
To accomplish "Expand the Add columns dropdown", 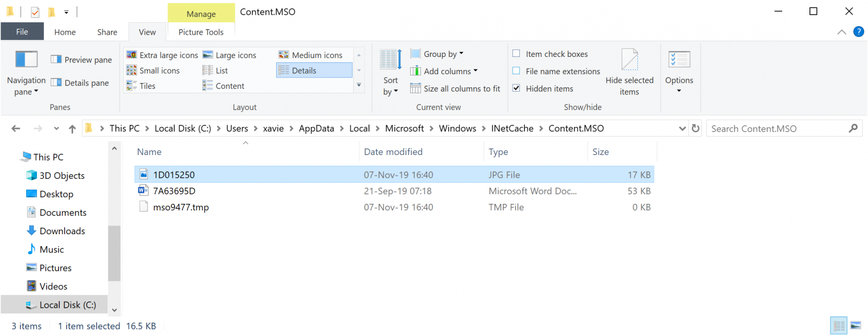I will click(x=444, y=72).
